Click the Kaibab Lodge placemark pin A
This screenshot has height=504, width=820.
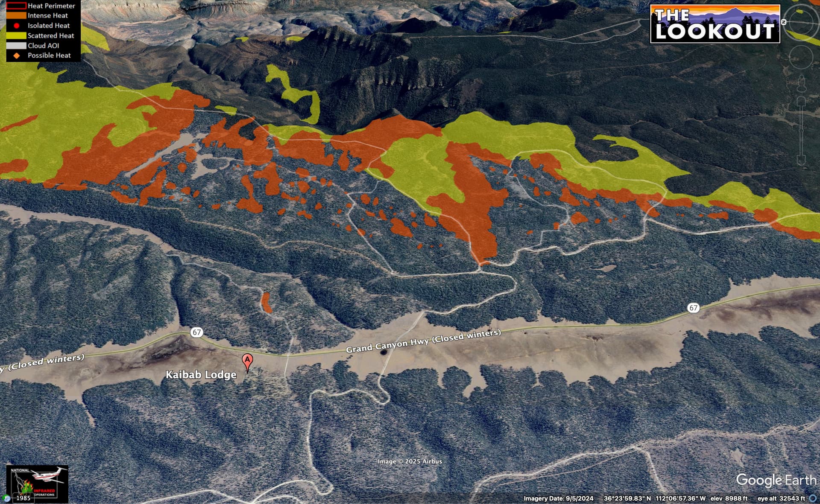pos(247,362)
